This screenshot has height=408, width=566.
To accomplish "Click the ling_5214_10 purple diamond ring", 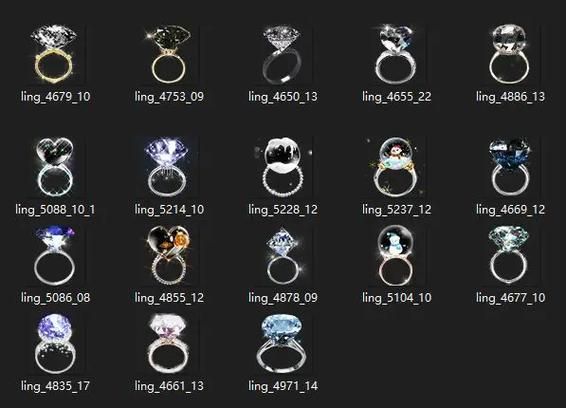I will [x=169, y=167].
